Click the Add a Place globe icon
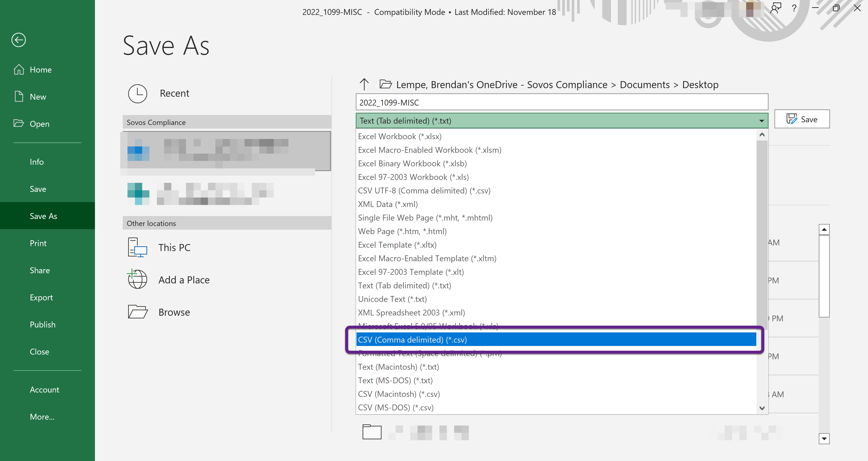Image resolution: width=868 pixels, height=461 pixels. tap(137, 279)
